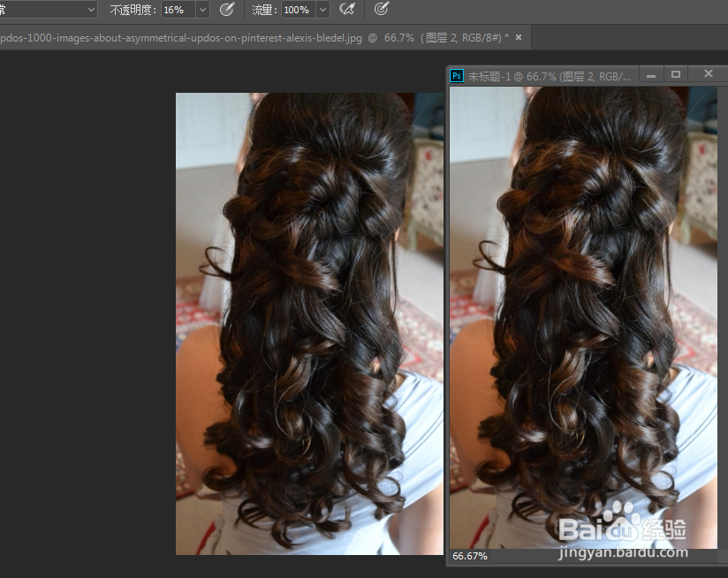Toggle pressure for size icon
Screen dimensions: 728x578
(x=381, y=9)
